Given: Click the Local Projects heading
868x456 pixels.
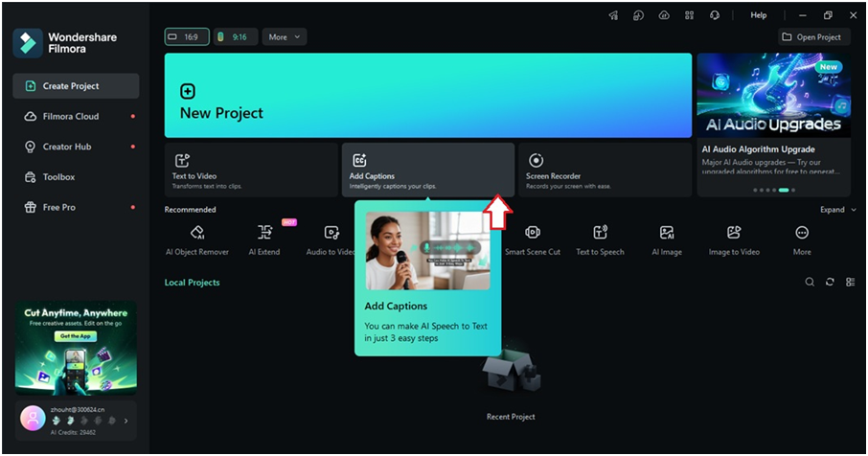Looking at the screenshot, I should (192, 283).
